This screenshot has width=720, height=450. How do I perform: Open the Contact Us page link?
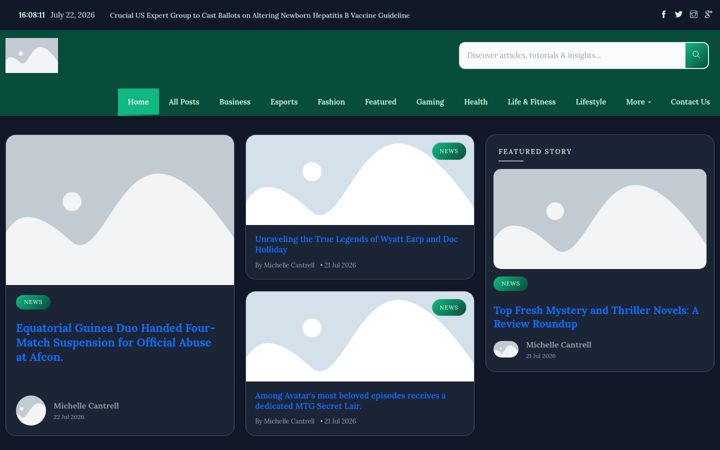point(690,102)
